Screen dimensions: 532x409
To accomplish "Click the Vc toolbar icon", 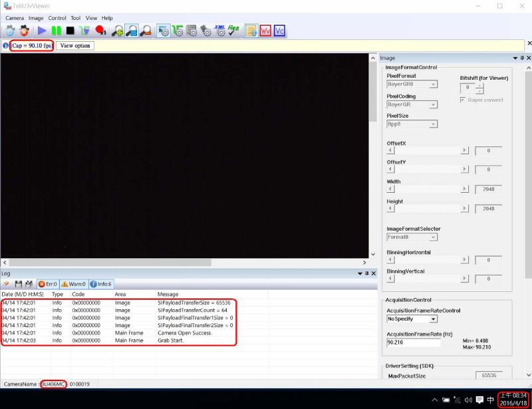I will 280,31.
